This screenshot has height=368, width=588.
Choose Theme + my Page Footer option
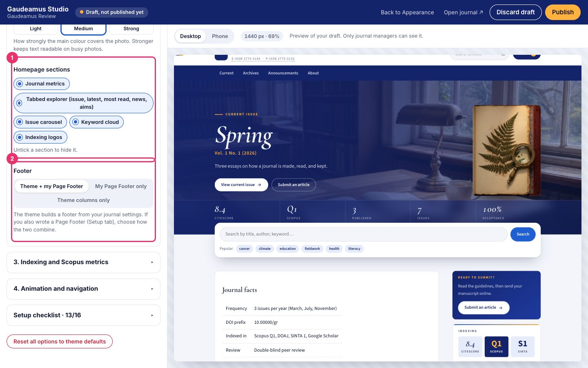52,186
